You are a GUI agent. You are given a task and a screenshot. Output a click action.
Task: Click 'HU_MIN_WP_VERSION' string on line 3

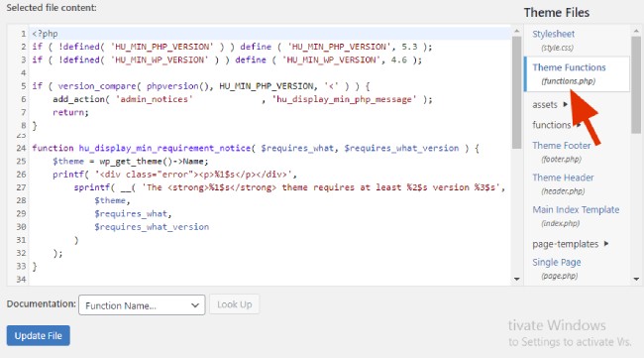(160, 60)
